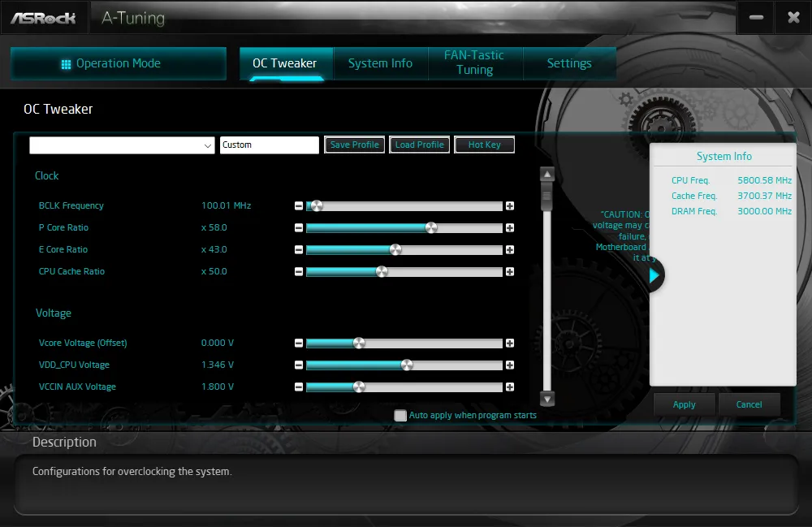Click the Operation Mode grid icon
The height and width of the screenshot is (527, 812).
(66, 64)
